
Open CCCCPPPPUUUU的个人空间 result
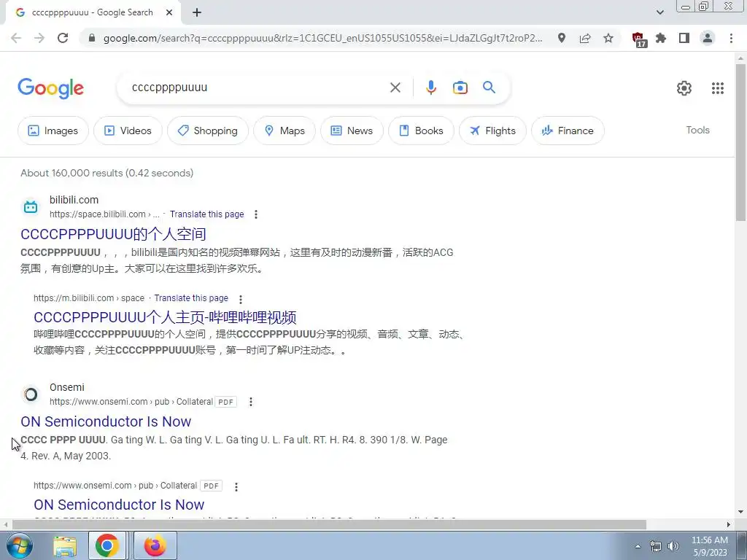pos(113,234)
